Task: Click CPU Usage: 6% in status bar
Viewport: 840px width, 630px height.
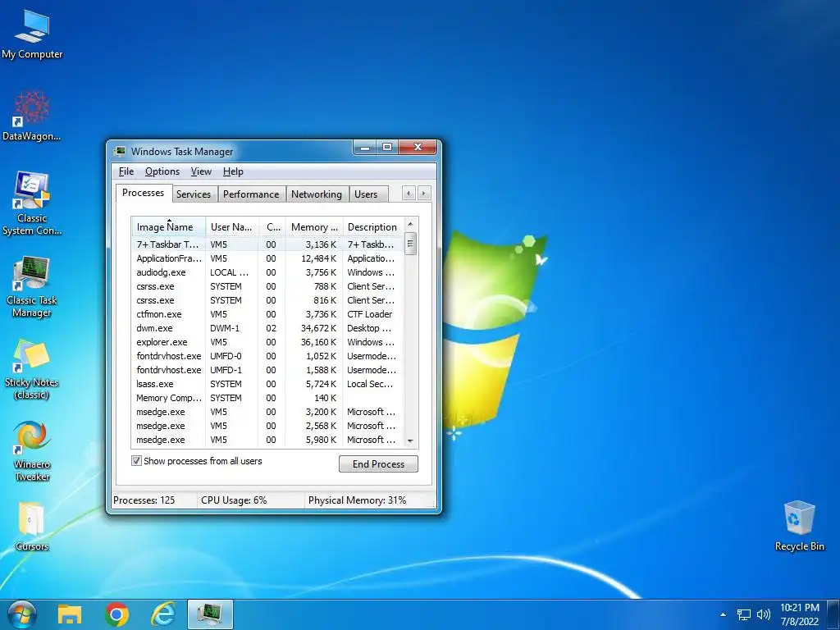Action: pos(234,500)
